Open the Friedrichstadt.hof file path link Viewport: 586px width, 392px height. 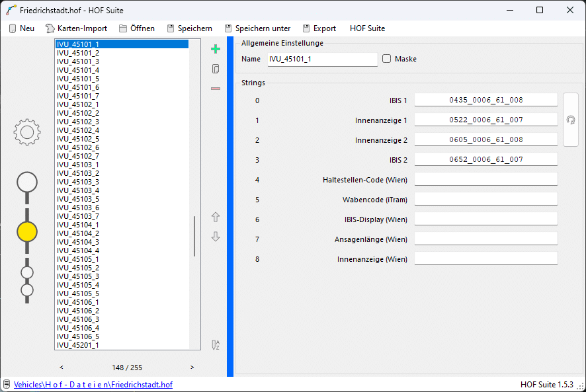pyautogui.click(x=93, y=384)
